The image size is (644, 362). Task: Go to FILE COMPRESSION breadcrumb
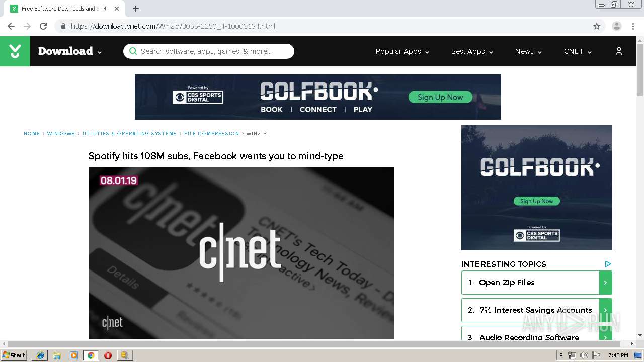[211, 134]
